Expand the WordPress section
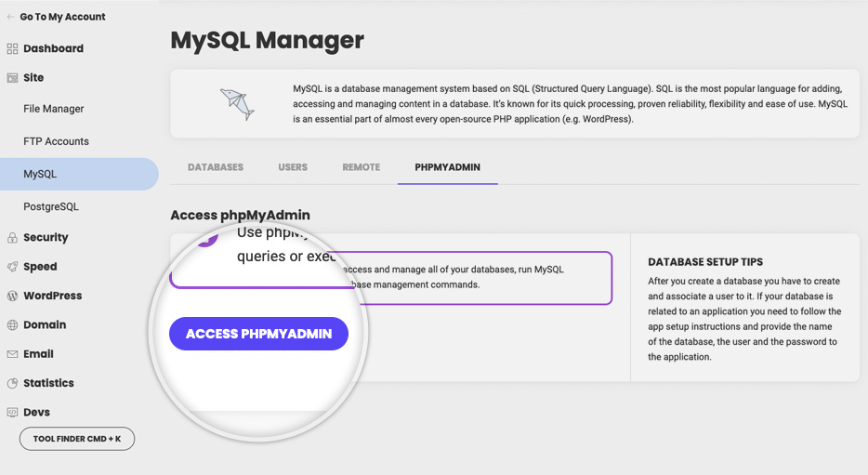The height and width of the screenshot is (475, 868). tap(53, 297)
